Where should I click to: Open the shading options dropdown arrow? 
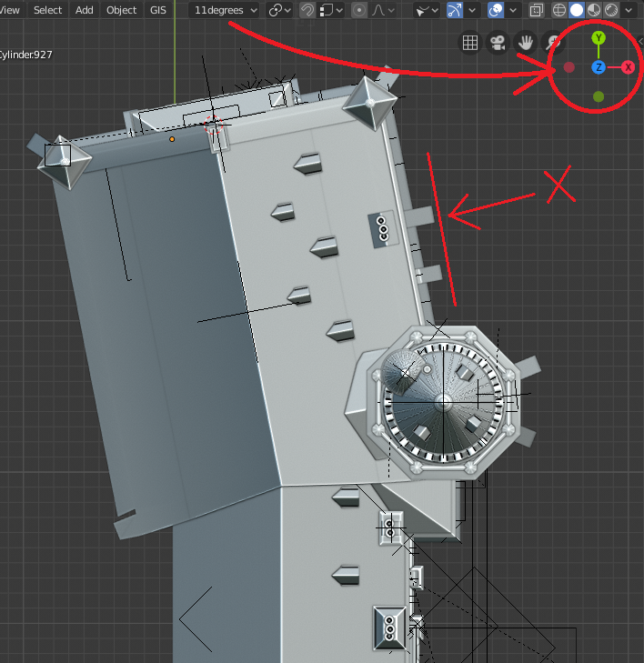(x=629, y=10)
